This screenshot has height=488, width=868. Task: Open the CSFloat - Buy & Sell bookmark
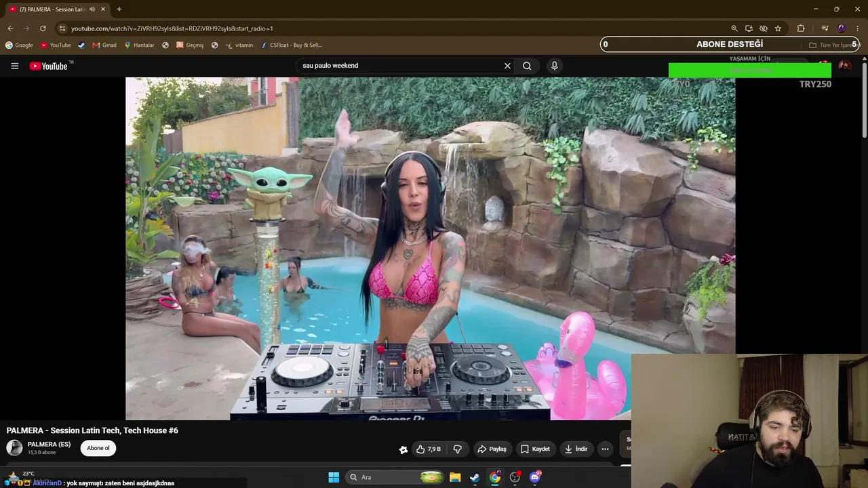291,45
